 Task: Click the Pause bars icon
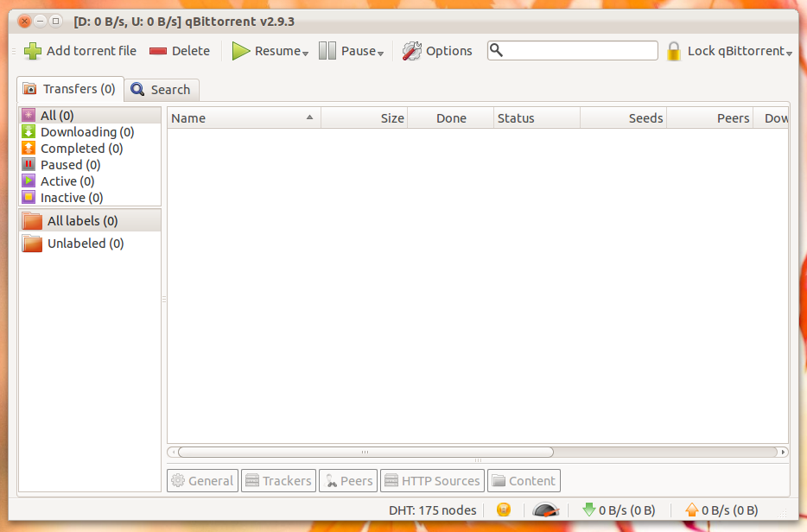(x=327, y=51)
